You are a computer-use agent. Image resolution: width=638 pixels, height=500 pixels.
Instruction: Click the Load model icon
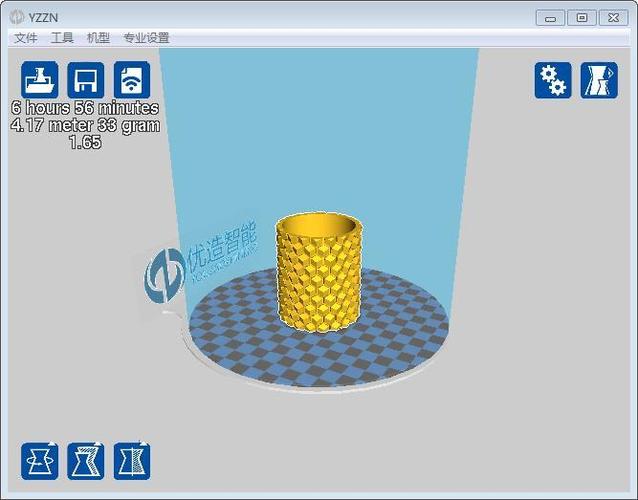pos(40,80)
